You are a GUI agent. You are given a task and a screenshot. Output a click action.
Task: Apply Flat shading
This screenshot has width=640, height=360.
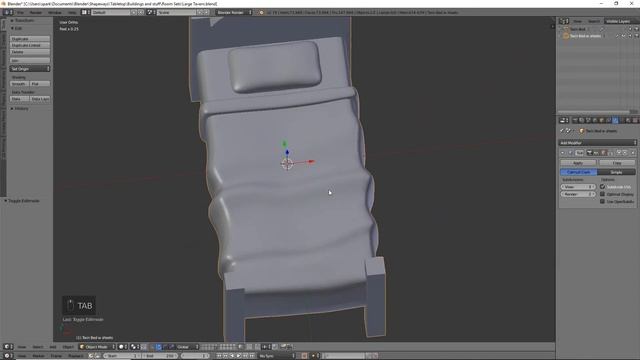pyautogui.click(x=40, y=84)
